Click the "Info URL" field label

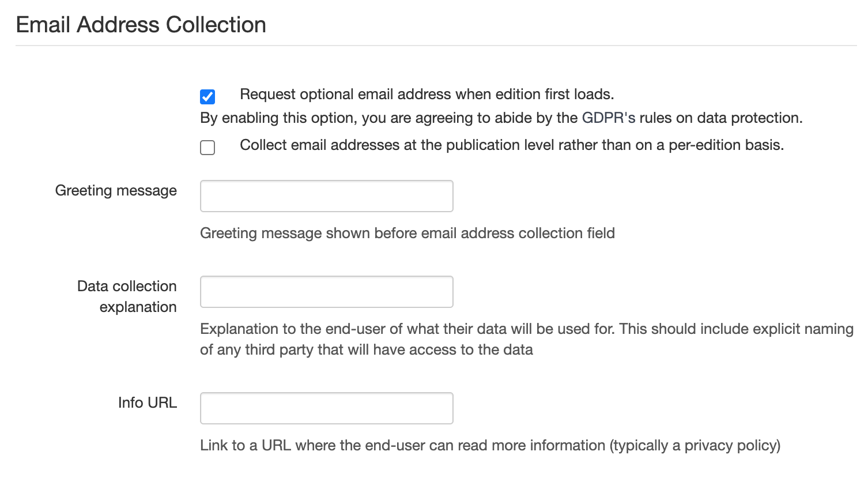coord(147,403)
